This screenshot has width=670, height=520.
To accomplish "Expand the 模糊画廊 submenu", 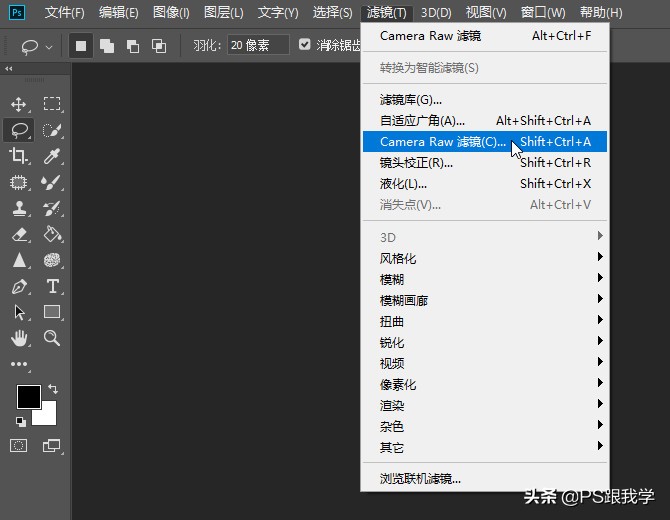I will pyautogui.click(x=485, y=300).
